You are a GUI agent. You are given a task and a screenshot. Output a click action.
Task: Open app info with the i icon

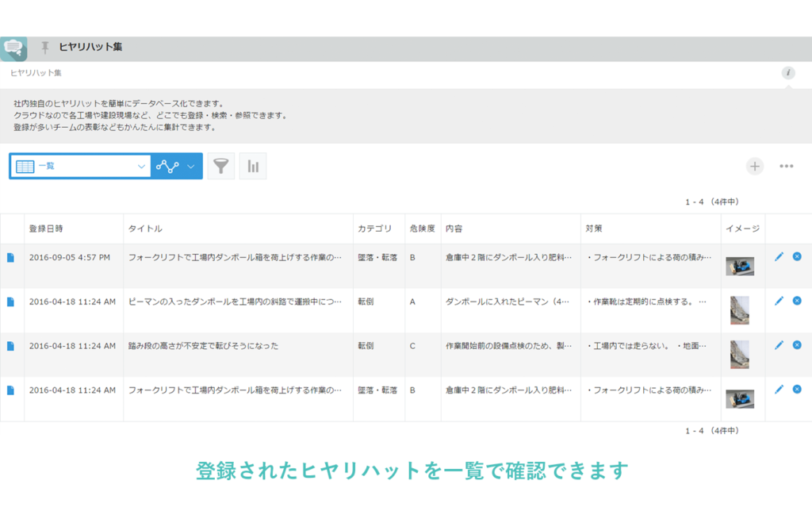[x=787, y=71]
